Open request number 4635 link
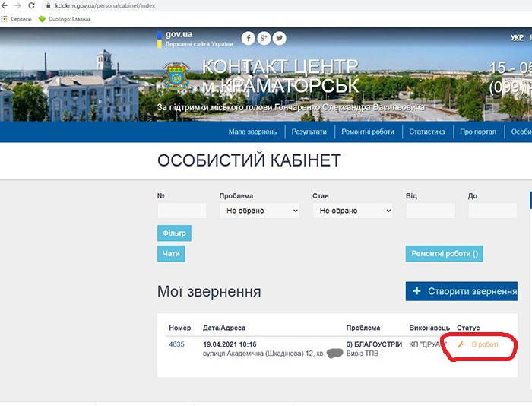Viewport: 532px width, 406px height. [176, 345]
